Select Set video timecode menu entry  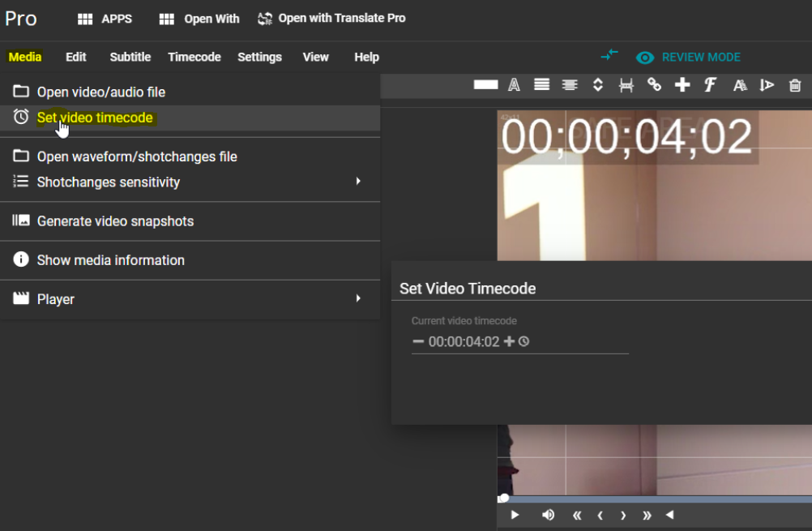pyautogui.click(x=95, y=118)
